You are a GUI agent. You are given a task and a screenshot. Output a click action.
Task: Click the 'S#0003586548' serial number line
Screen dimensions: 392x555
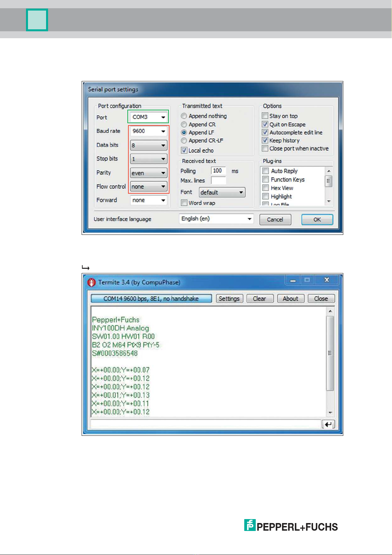point(115,353)
